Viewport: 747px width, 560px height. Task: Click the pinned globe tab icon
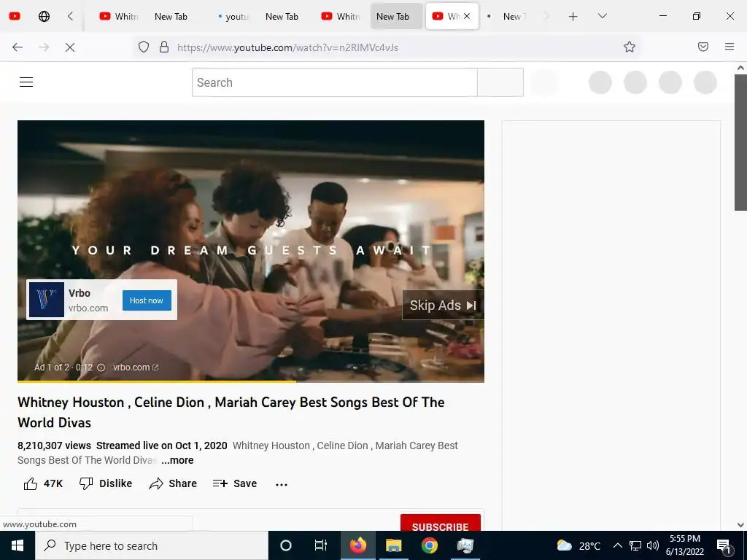[x=44, y=17]
